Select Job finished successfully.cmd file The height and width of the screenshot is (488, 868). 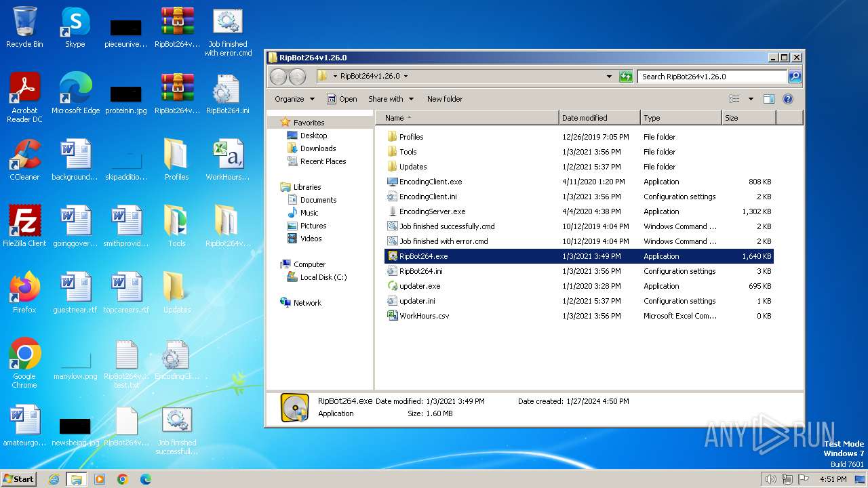[578, 226]
